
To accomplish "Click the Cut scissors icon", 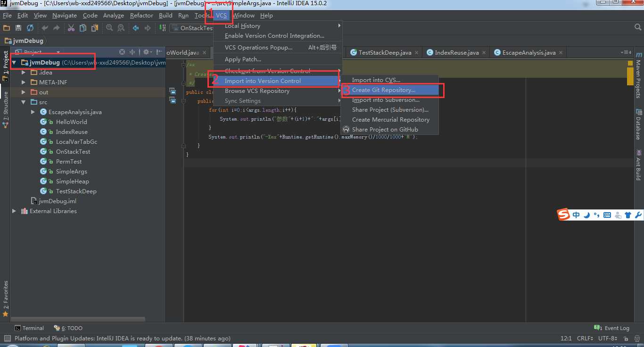I will [71, 28].
